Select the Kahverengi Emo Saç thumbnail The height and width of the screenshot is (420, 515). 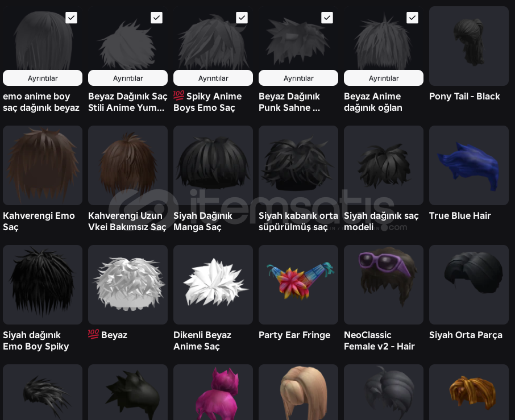[x=43, y=165]
